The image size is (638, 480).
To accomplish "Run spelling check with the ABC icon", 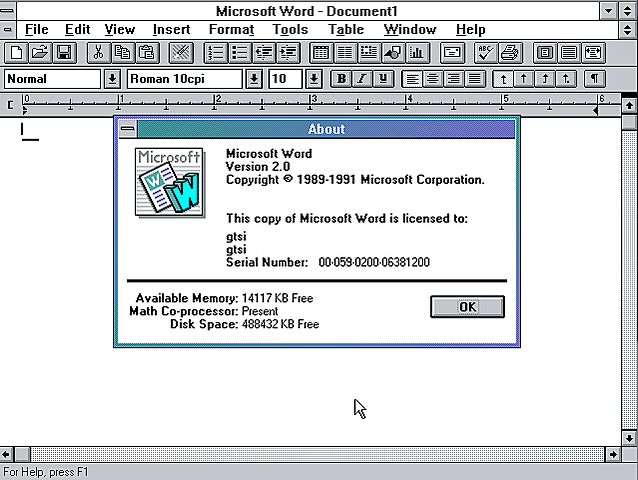I will [x=486, y=53].
